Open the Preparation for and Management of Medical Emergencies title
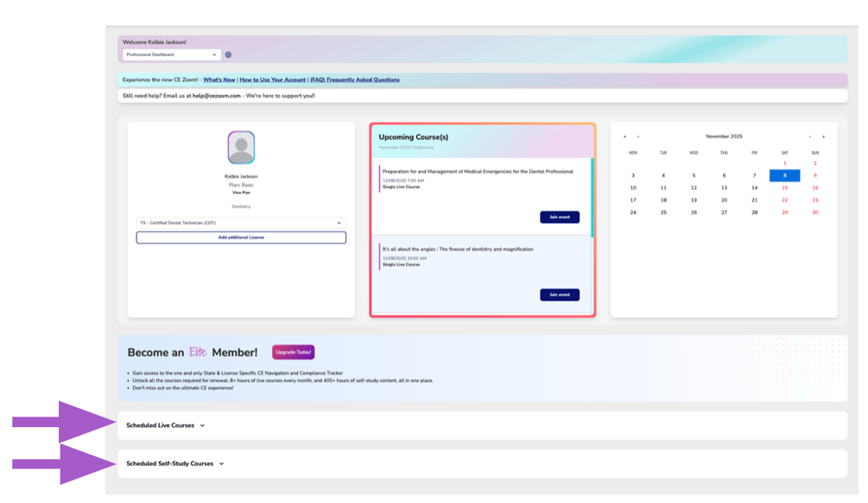The height and width of the screenshot is (503, 868). point(478,172)
